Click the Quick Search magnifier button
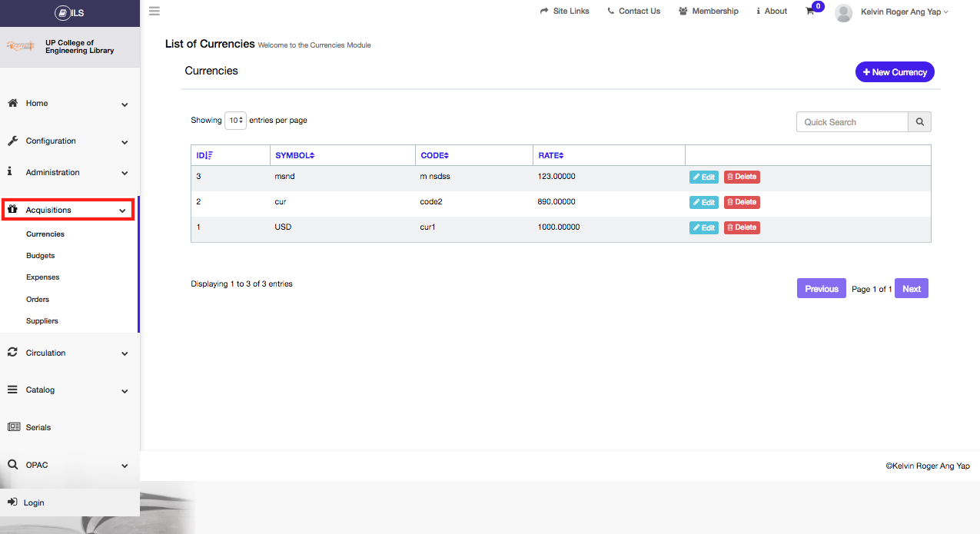Viewport: 980px width, 534px height. 919,122
